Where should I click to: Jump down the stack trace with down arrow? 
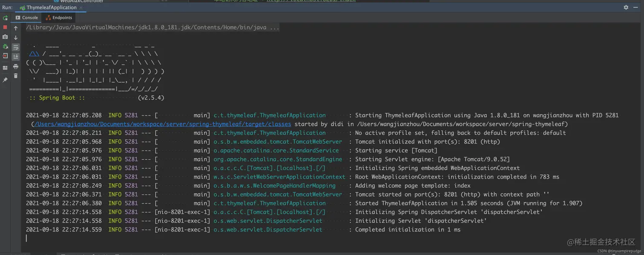pos(16,38)
